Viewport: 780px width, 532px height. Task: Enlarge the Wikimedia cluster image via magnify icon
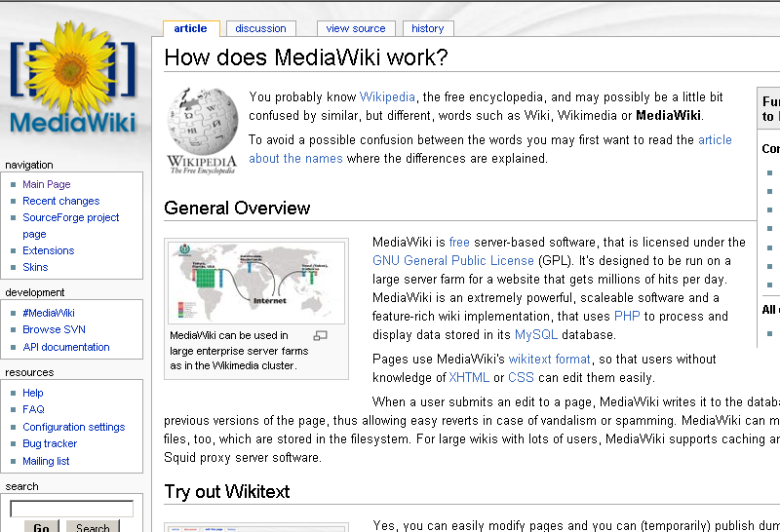pos(321,335)
